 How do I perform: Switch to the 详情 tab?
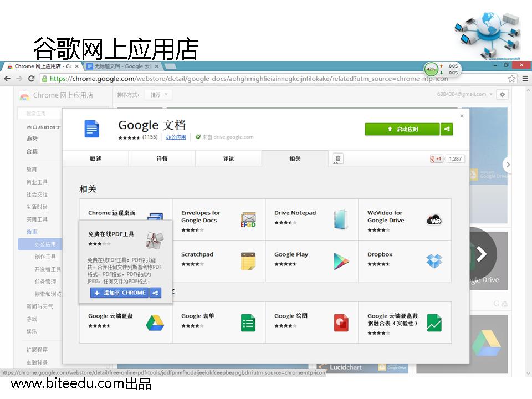tap(162, 158)
